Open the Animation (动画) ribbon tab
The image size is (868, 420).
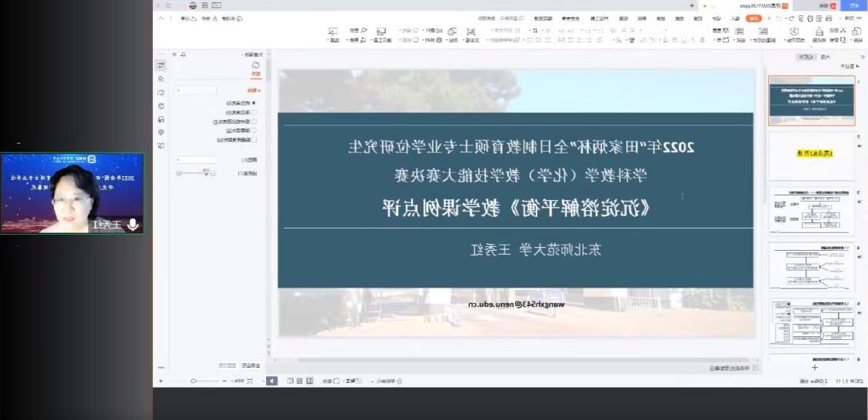tap(679, 18)
